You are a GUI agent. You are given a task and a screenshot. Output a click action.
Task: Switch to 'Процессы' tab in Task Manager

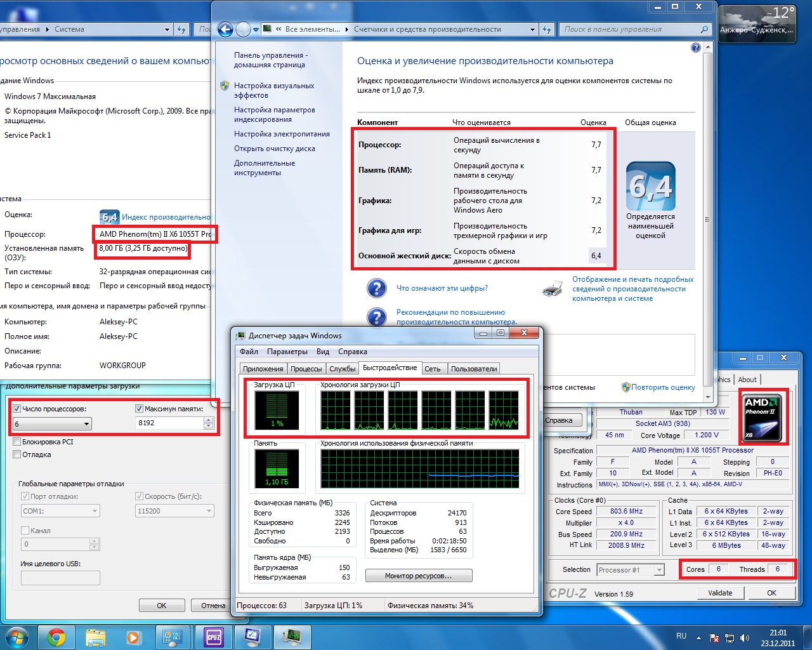[x=306, y=369]
